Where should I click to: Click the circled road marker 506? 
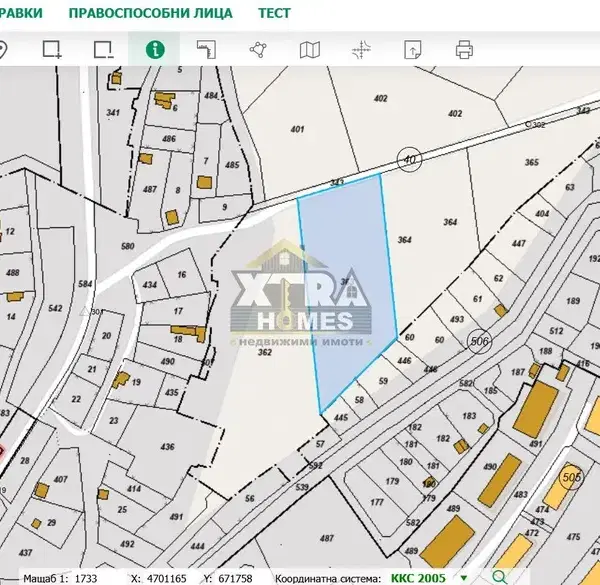(480, 341)
